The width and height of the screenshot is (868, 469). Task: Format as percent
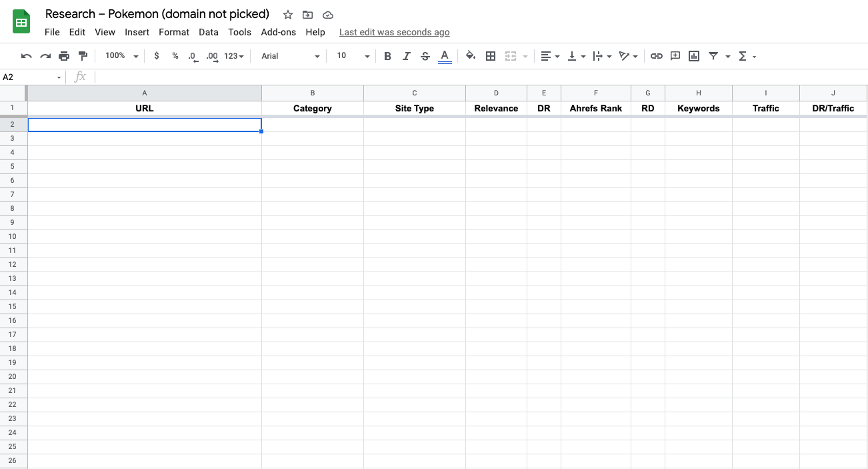(175, 56)
